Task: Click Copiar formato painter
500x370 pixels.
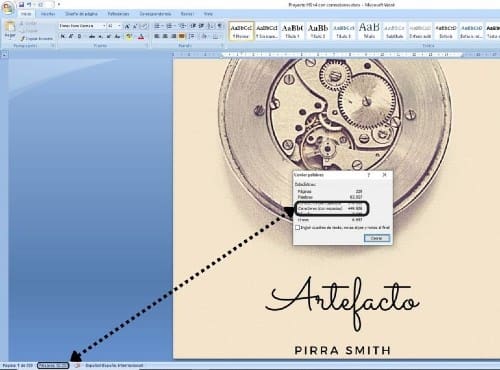Action: (37, 39)
